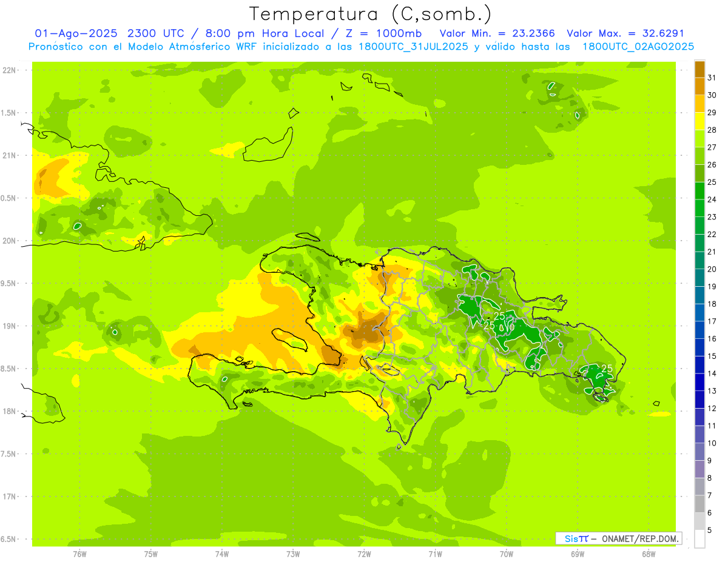Pick the green legend swatch between 24 and 25
Screen dimensions: 728x562
coord(699,191)
